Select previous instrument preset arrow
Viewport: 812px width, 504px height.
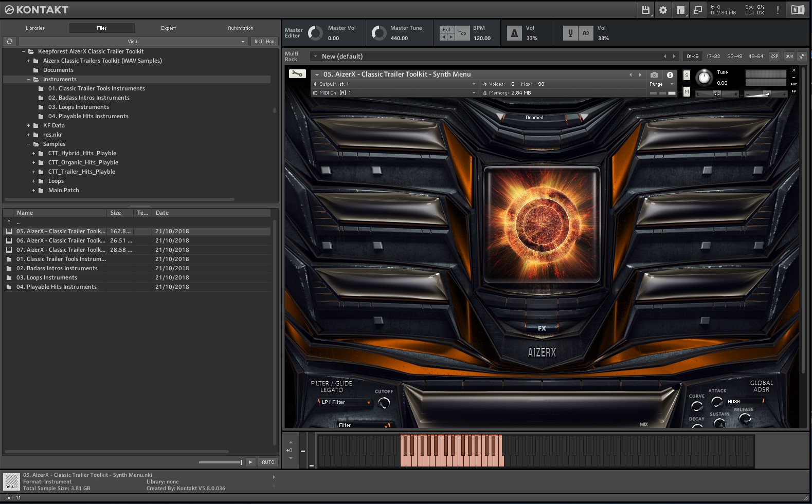click(630, 74)
